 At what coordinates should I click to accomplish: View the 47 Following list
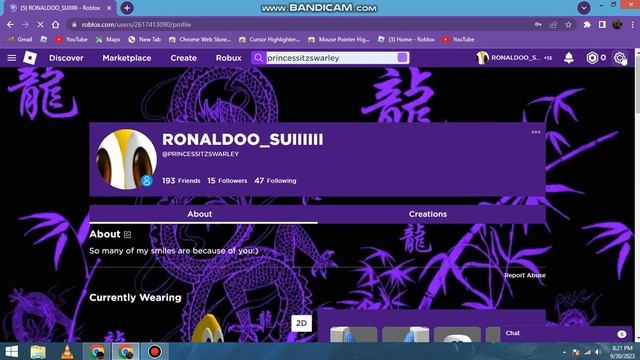[x=275, y=180]
